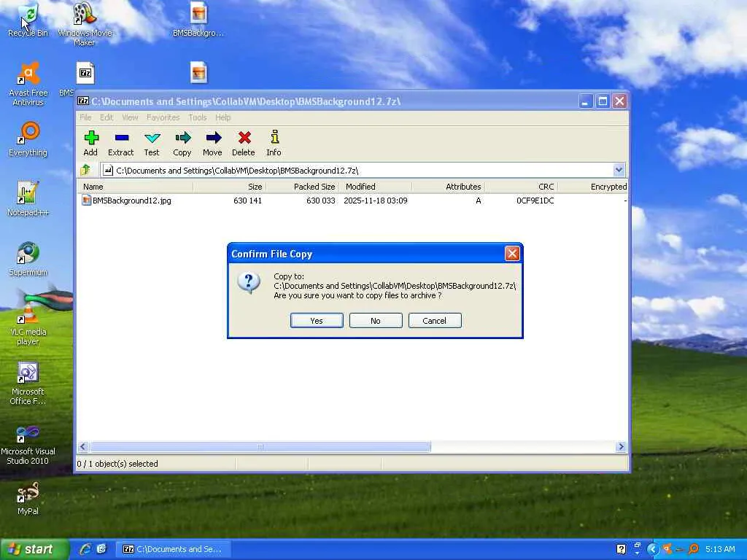Open the address path dropdown
The image size is (747, 560).
[619, 170]
